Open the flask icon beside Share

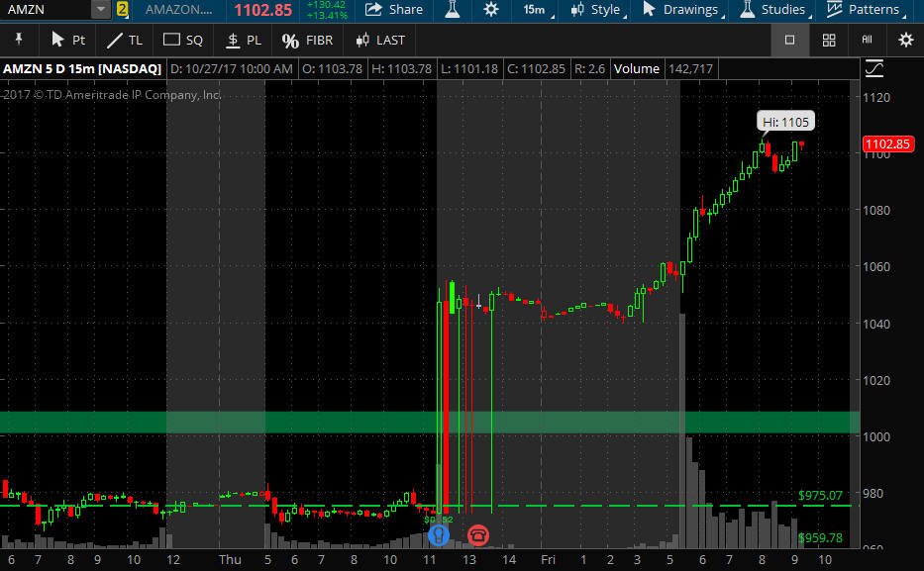(453, 10)
